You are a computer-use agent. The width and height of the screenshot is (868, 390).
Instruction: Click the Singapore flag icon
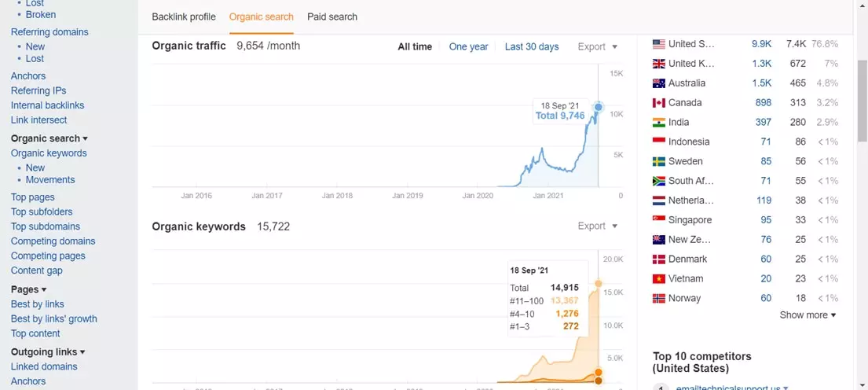(x=658, y=220)
